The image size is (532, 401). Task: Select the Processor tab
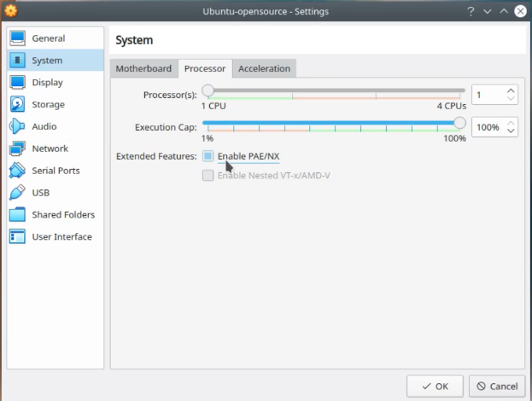[x=205, y=68]
